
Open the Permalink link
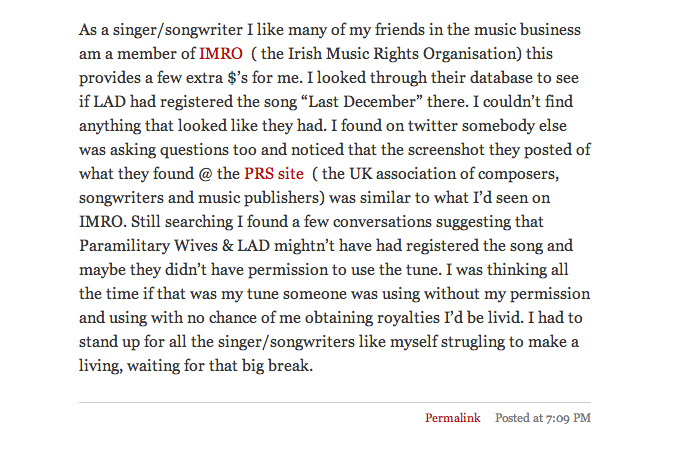point(453,417)
